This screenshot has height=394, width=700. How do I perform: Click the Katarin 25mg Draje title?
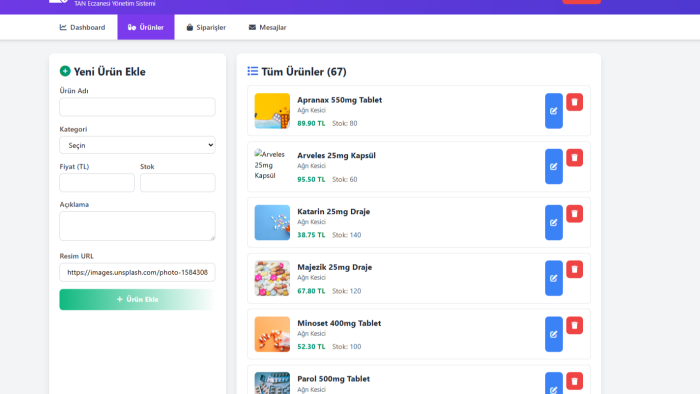click(333, 212)
